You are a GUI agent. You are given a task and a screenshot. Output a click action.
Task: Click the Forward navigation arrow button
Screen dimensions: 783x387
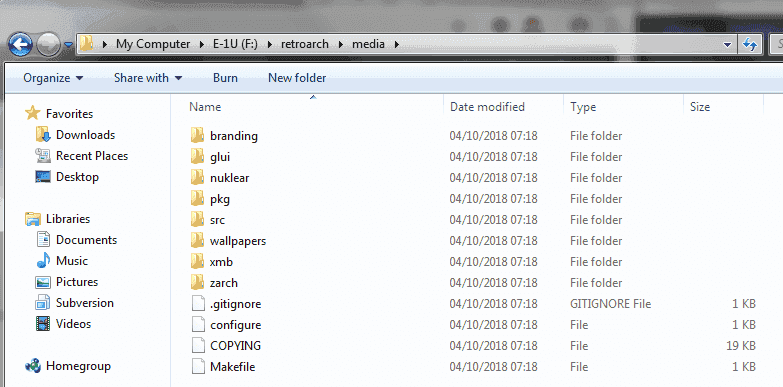pyautogui.click(x=48, y=45)
